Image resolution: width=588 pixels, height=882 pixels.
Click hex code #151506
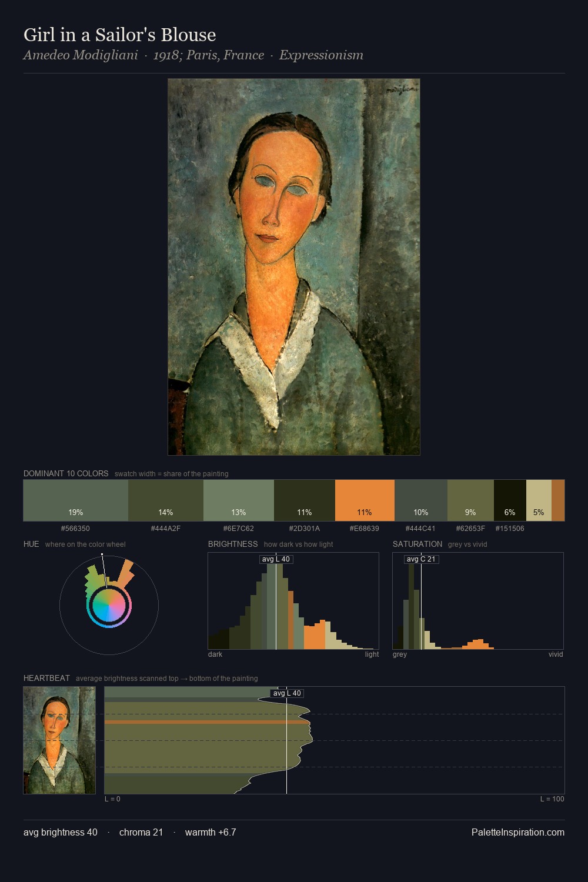tap(510, 529)
